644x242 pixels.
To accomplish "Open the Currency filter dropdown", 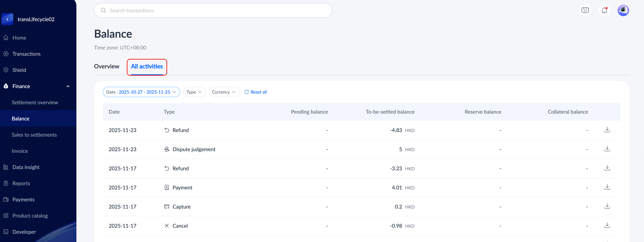I will 224,92.
